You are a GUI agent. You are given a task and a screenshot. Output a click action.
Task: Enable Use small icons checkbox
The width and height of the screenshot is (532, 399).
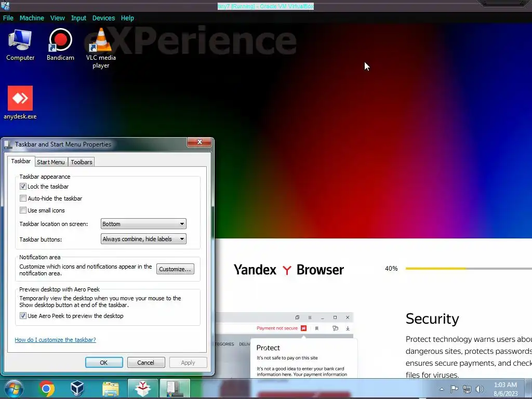tap(23, 210)
